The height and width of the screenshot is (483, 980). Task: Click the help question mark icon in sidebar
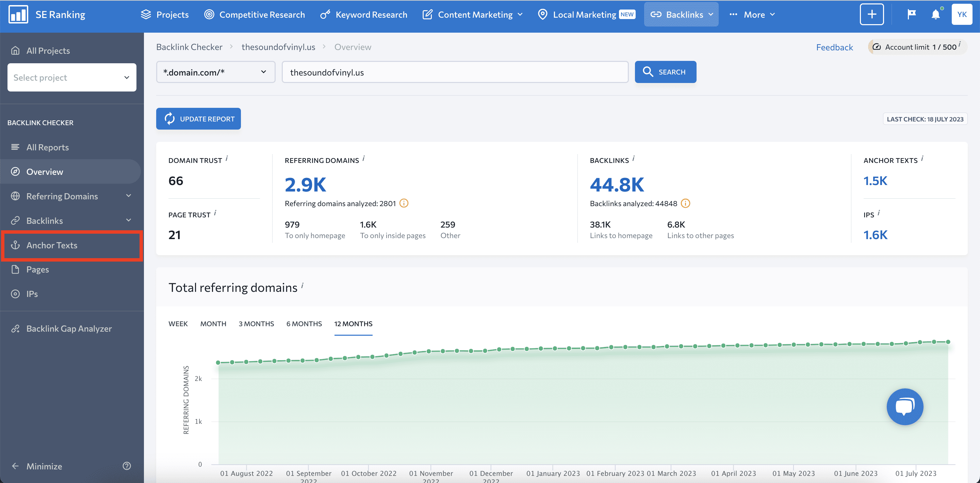click(127, 466)
